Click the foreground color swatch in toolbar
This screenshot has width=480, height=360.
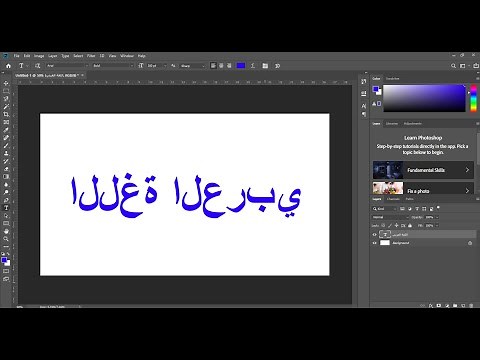(x=4, y=260)
